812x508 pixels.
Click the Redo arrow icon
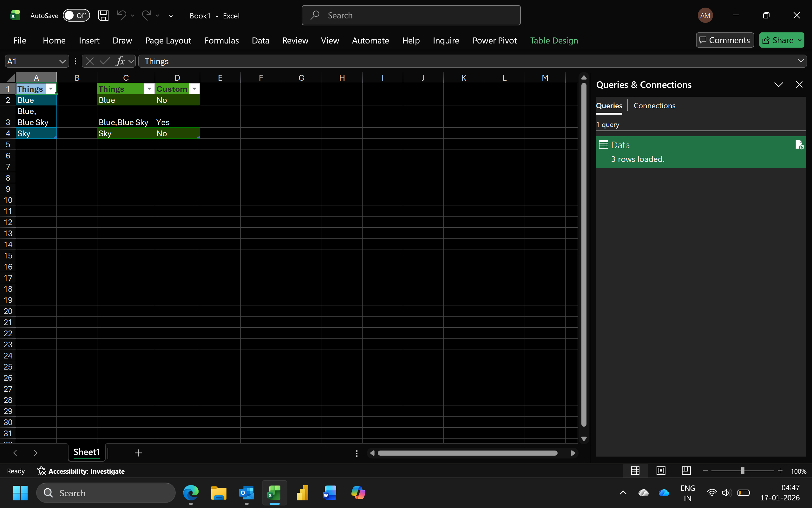click(146, 16)
